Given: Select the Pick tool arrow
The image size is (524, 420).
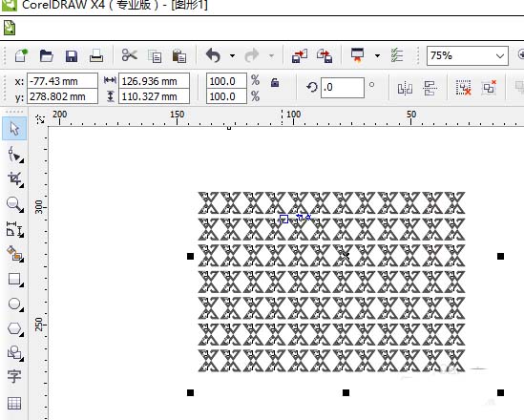Looking at the screenshot, I should tap(14, 129).
